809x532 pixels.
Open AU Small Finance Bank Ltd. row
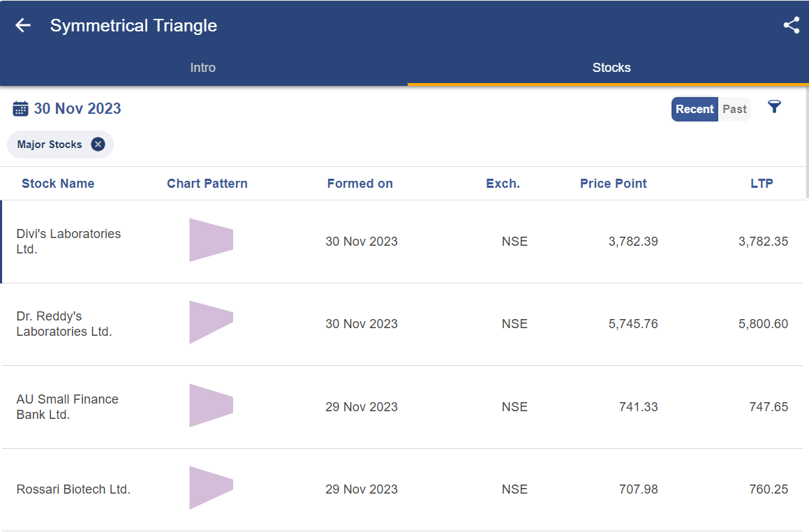403,407
